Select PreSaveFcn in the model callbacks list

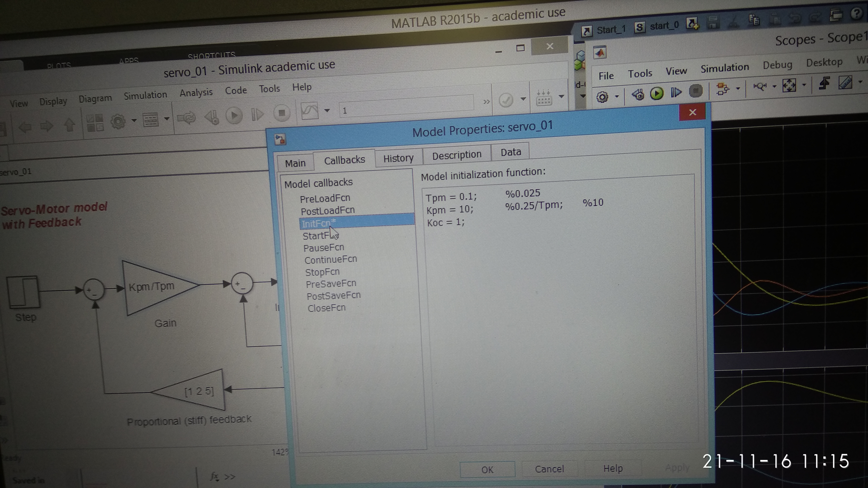331,284
